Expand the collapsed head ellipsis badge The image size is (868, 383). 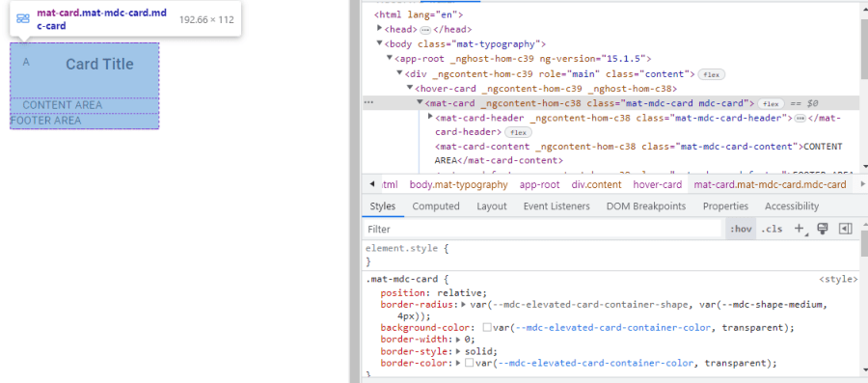coord(425,30)
